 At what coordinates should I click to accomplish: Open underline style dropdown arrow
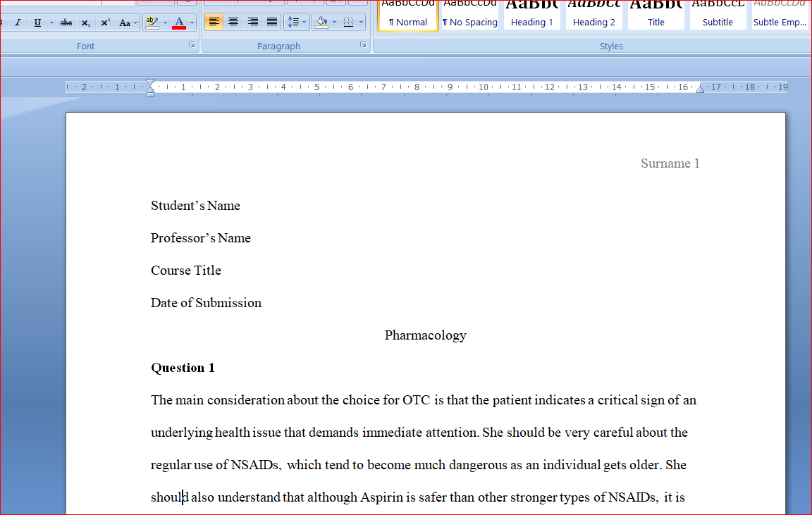51,23
